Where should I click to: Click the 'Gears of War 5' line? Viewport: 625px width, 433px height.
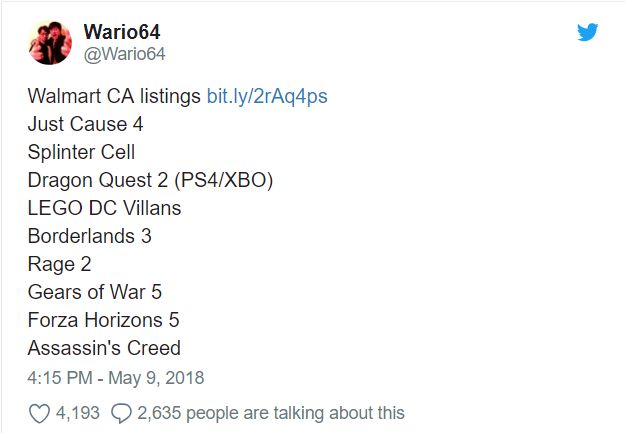pos(95,293)
